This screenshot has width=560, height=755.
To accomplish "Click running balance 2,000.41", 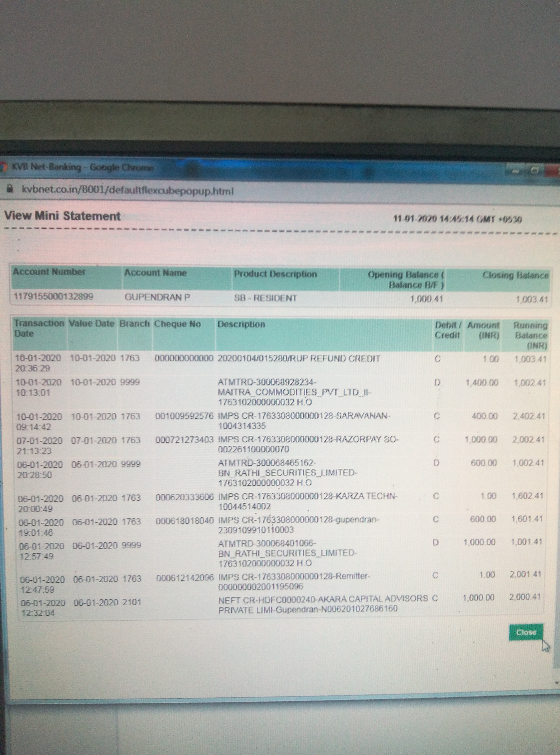I will [524, 597].
